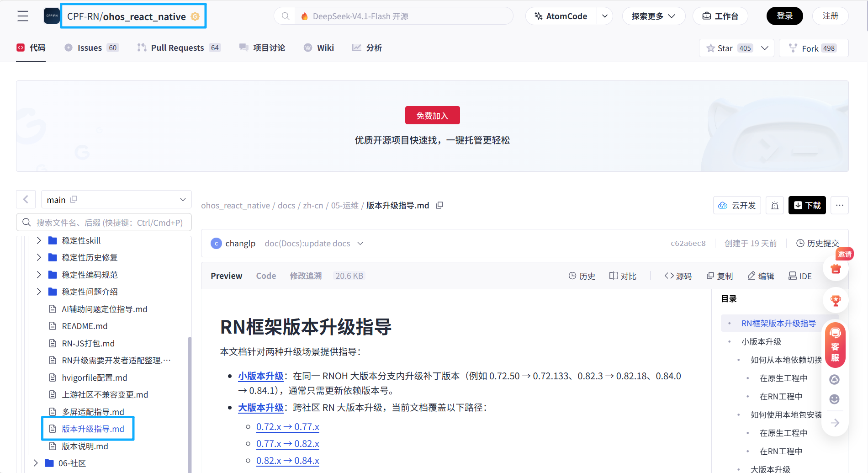Click the 下载 download button
This screenshot has width=868, height=473.
[807, 205]
